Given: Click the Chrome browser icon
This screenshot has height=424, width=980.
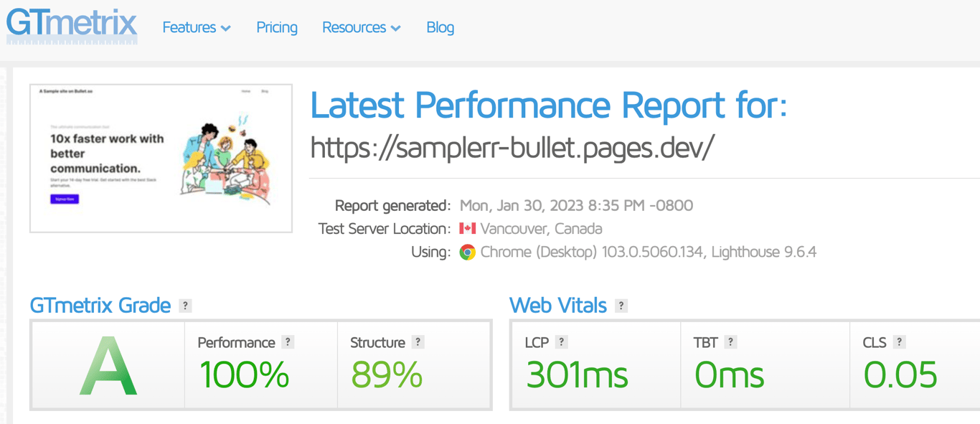Looking at the screenshot, I should click(x=468, y=252).
